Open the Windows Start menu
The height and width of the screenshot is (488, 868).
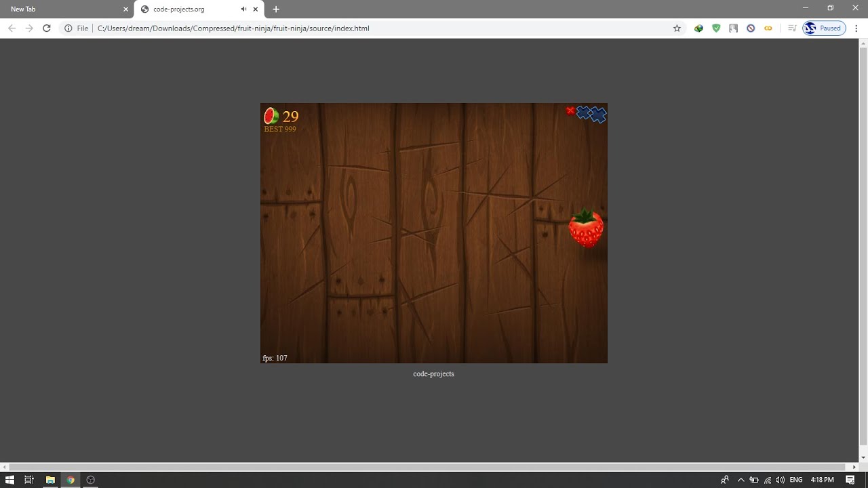tap(9, 480)
